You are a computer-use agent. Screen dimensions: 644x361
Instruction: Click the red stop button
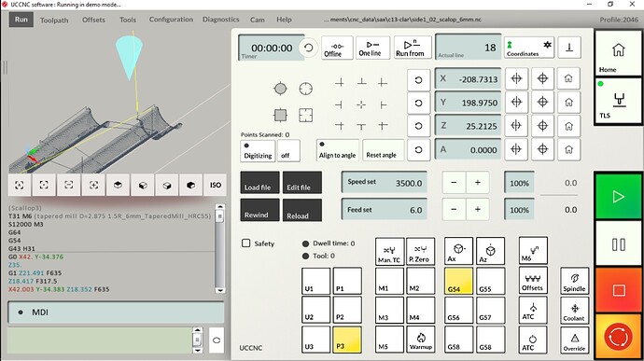pos(618,290)
